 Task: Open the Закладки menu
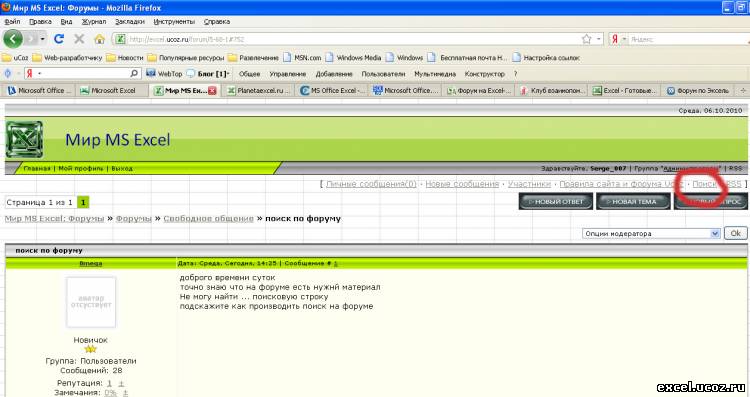[130, 22]
